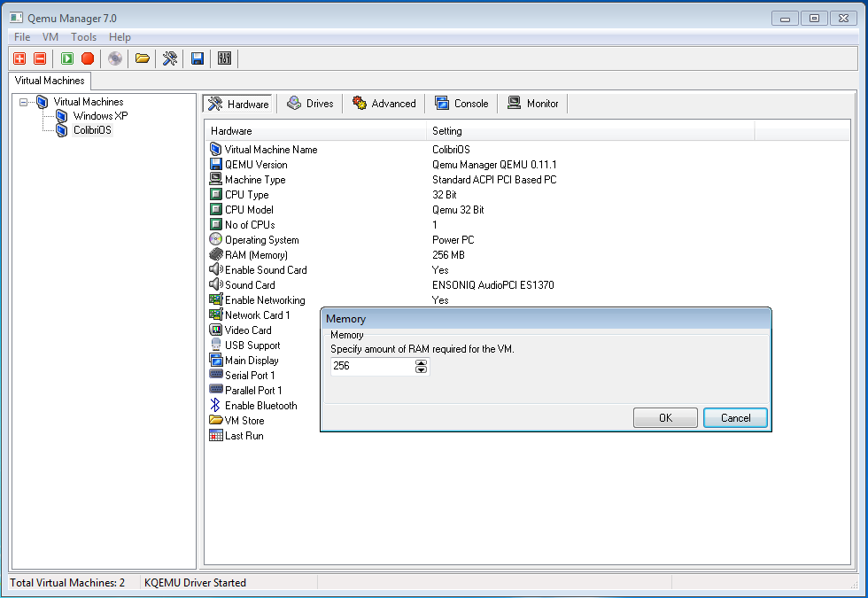Click the 'Power PC' operating system value
The height and width of the screenshot is (598, 868).
click(453, 240)
